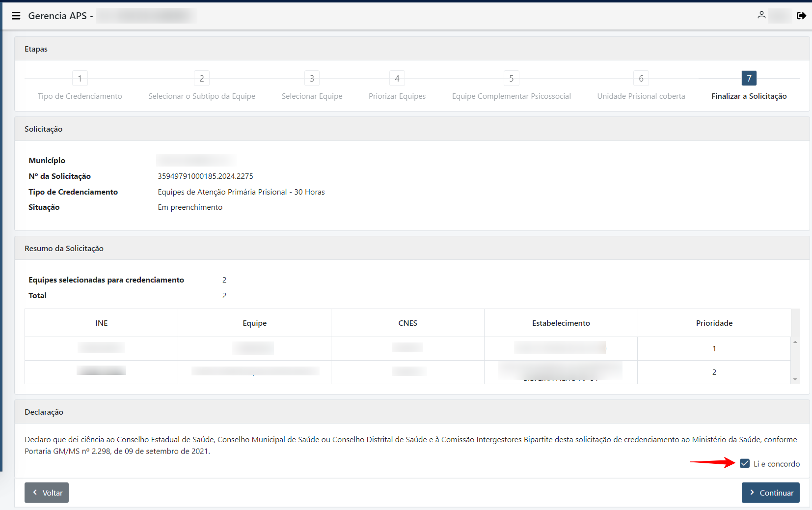Click the 'Nº da Solicitação' label

[x=59, y=176]
